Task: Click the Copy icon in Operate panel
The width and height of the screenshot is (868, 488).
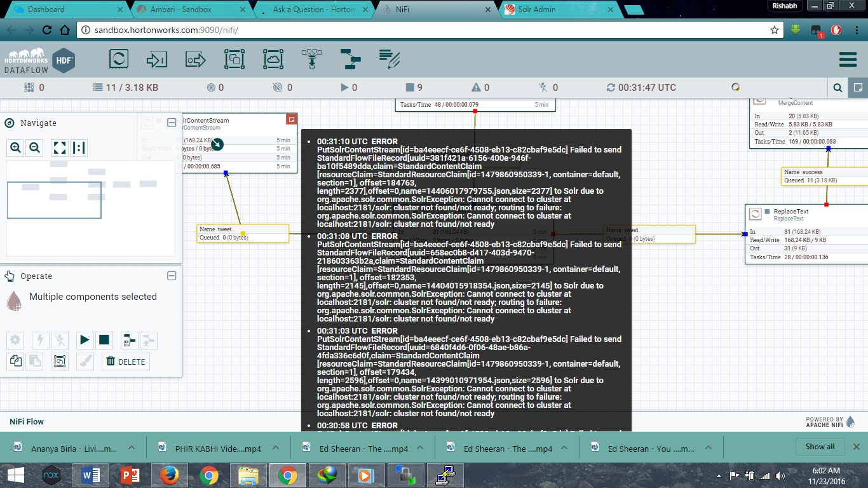Action: tap(16, 362)
